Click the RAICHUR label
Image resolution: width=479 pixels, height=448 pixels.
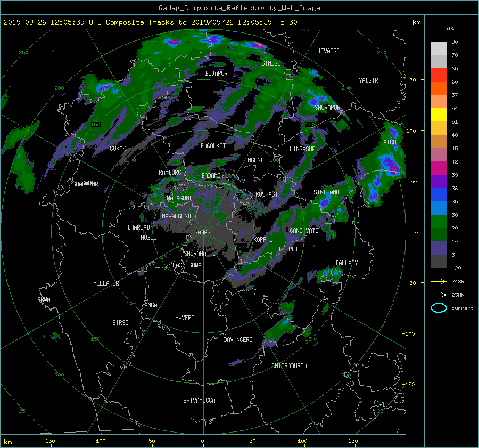tap(391, 142)
